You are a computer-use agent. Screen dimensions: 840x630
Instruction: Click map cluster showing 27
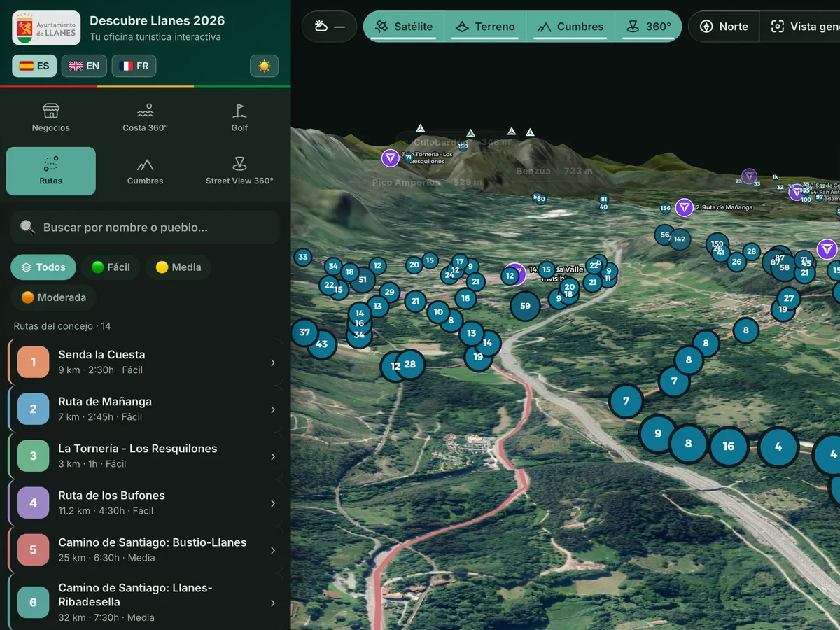tap(789, 298)
